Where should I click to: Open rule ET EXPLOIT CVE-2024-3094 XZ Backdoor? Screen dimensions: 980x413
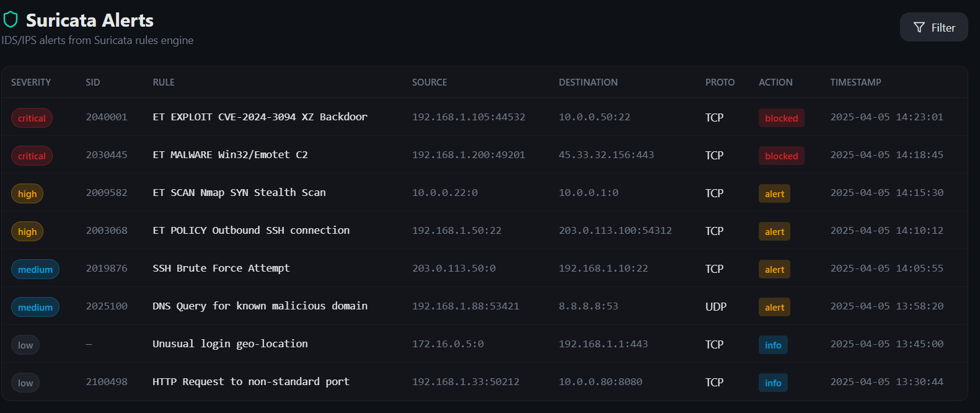coord(260,117)
